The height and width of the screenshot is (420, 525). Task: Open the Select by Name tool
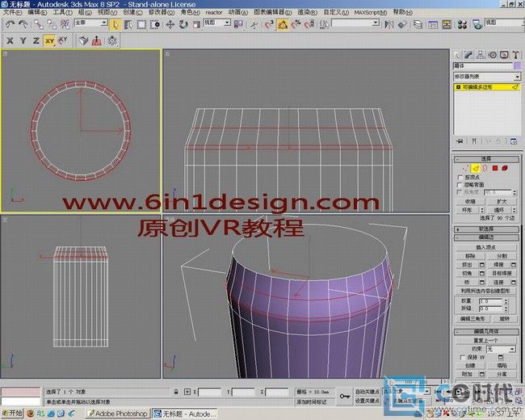(x=128, y=24)
